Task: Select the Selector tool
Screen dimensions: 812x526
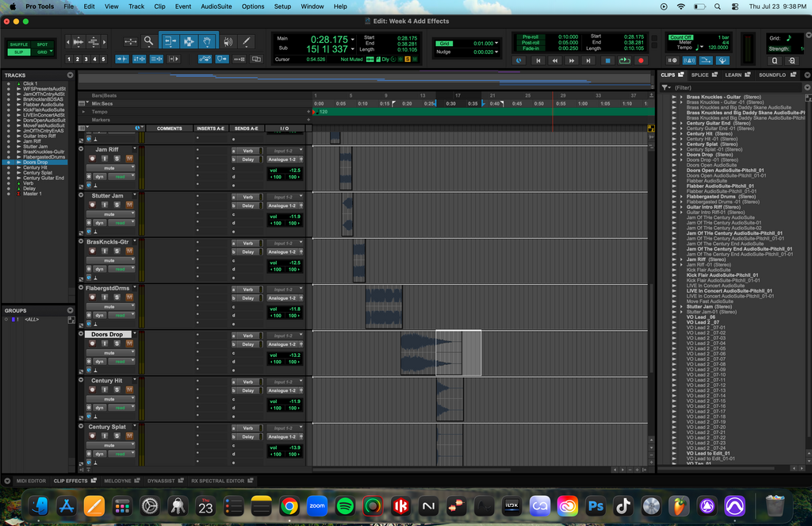Action: 189,41
